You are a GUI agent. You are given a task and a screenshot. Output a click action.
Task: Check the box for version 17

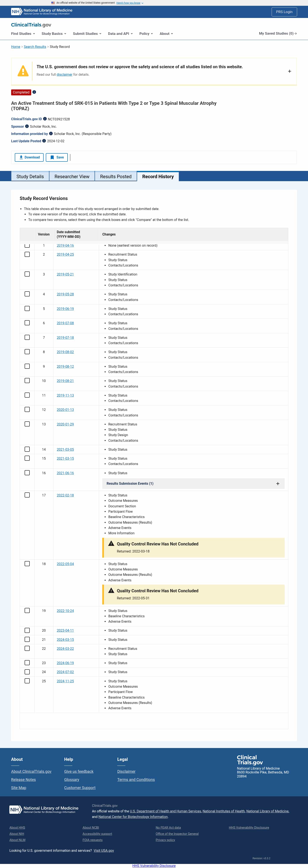[x=27, y=495]
